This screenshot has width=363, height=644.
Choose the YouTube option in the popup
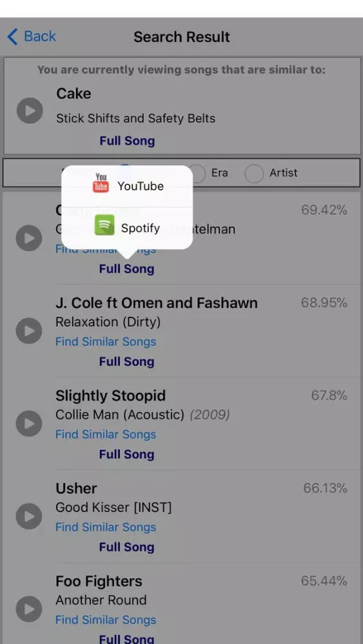[127, 186]
